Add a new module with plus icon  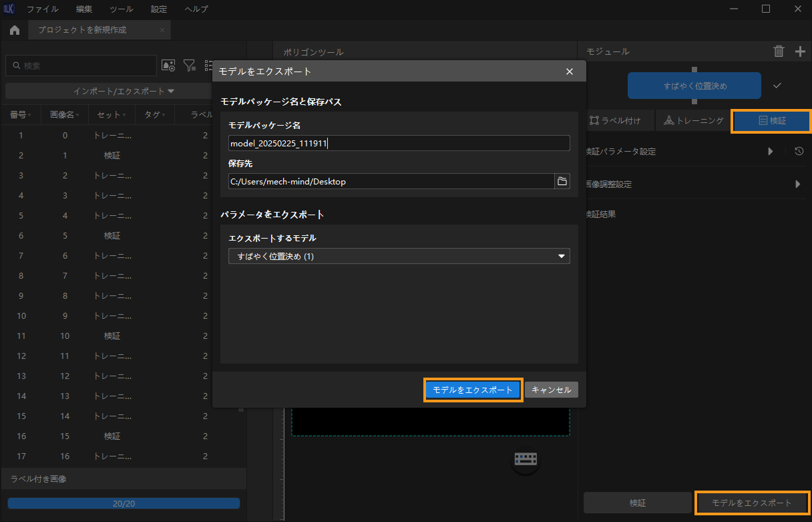[800, 51]
